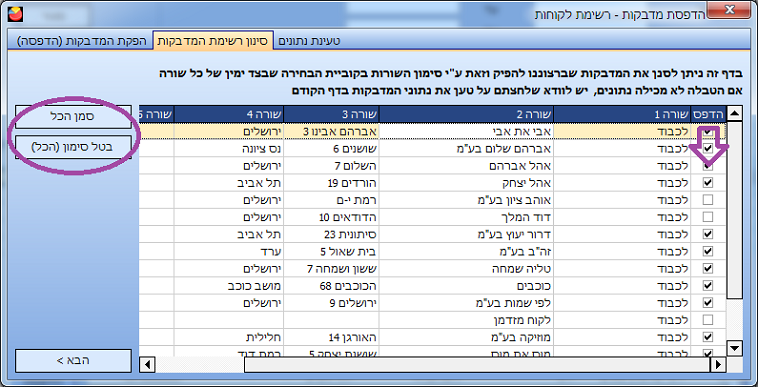Screen dimensions: 758x387
Task: Check print box for דוד המלך
Action: (708, 217)
